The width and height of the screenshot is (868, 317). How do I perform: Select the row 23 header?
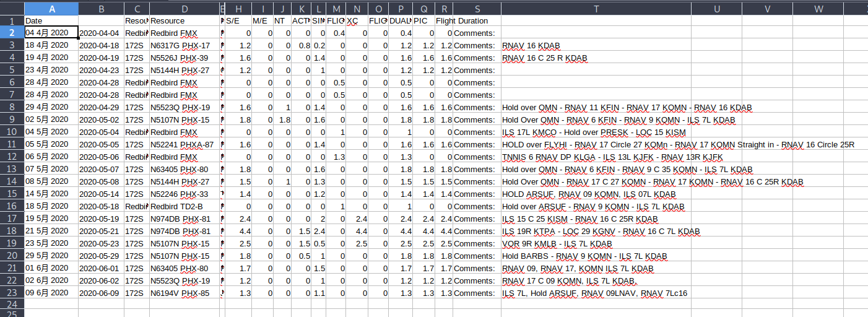click(x=12, y=293)
